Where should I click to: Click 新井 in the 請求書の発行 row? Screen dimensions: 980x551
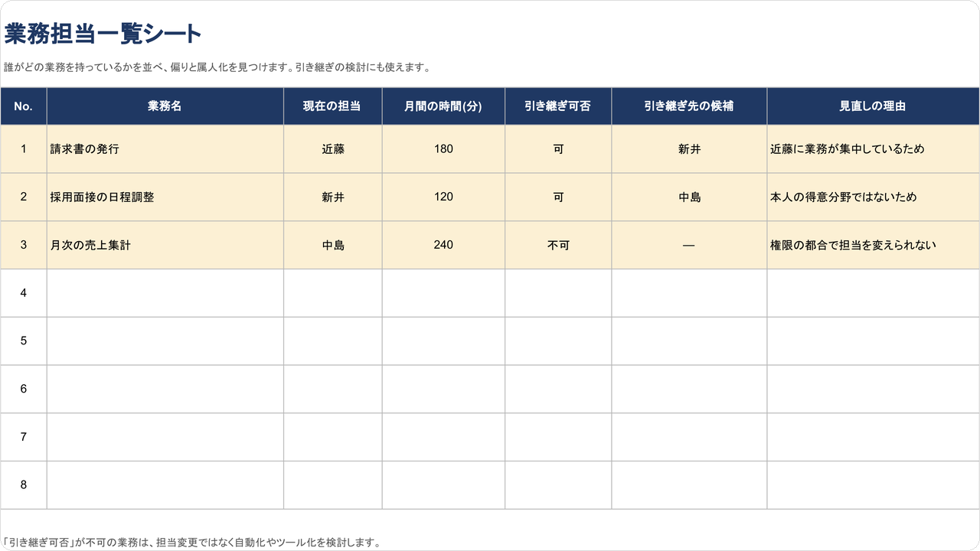click(689, 149)
